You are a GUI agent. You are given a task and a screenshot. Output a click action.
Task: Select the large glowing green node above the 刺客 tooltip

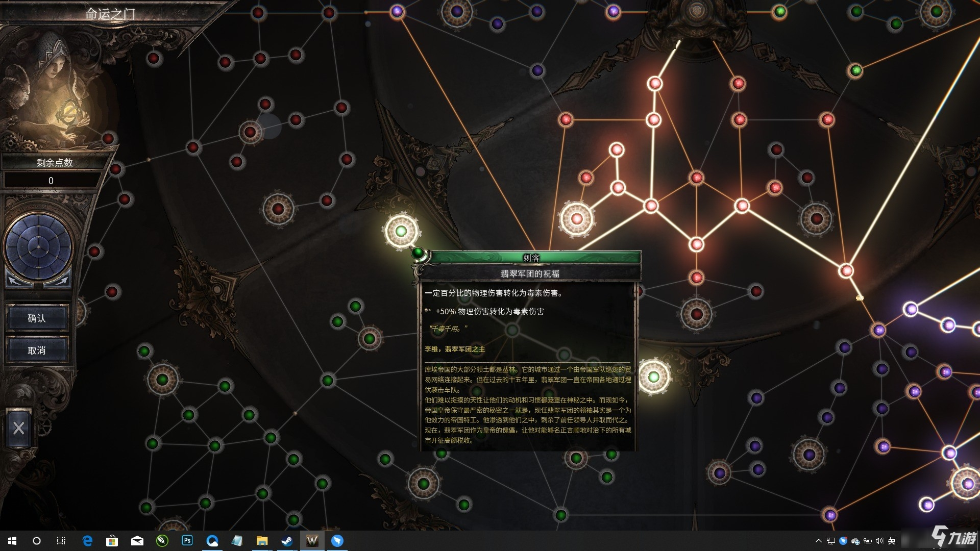click(x=402, y=231)
